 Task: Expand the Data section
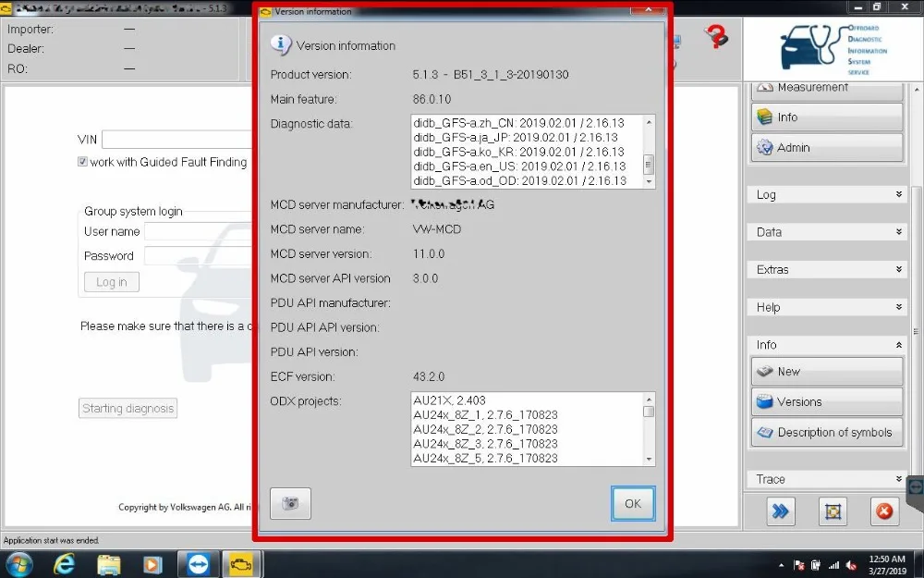(827, 232)
